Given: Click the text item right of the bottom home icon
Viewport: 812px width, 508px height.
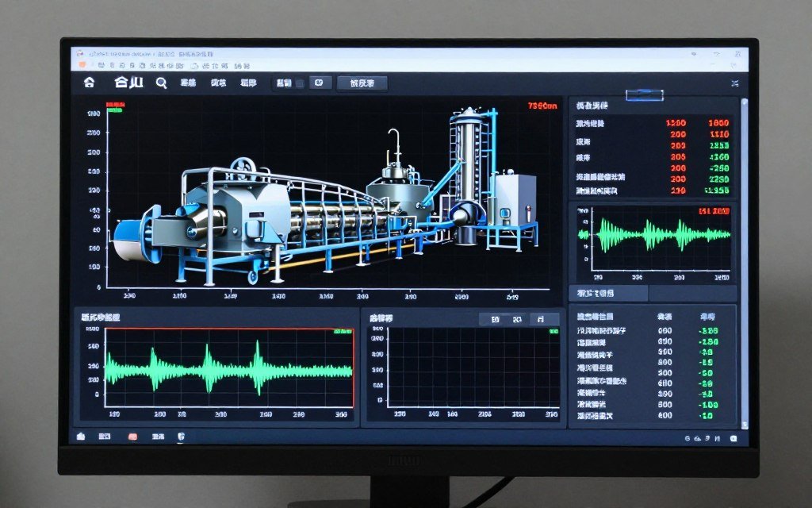Looking at the screenshot, I should (x=105, y=437).
